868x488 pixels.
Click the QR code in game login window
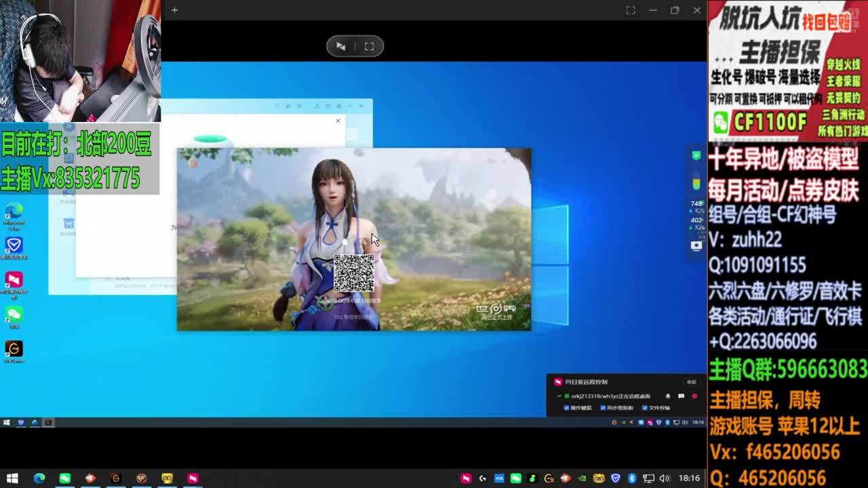click(353, 272)
